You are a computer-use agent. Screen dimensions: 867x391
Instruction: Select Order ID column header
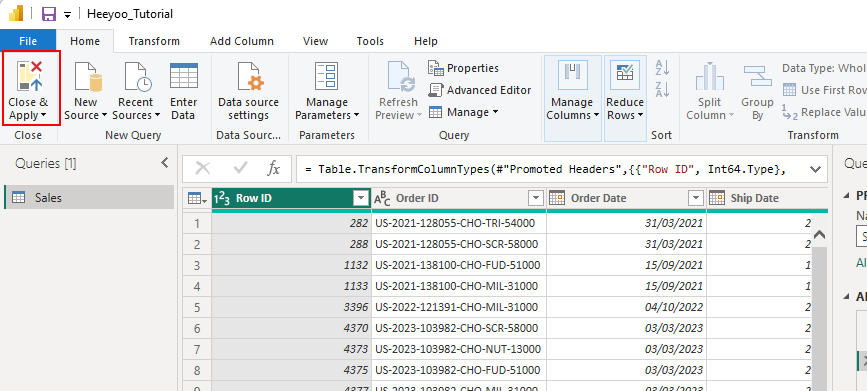click(459, 199)
